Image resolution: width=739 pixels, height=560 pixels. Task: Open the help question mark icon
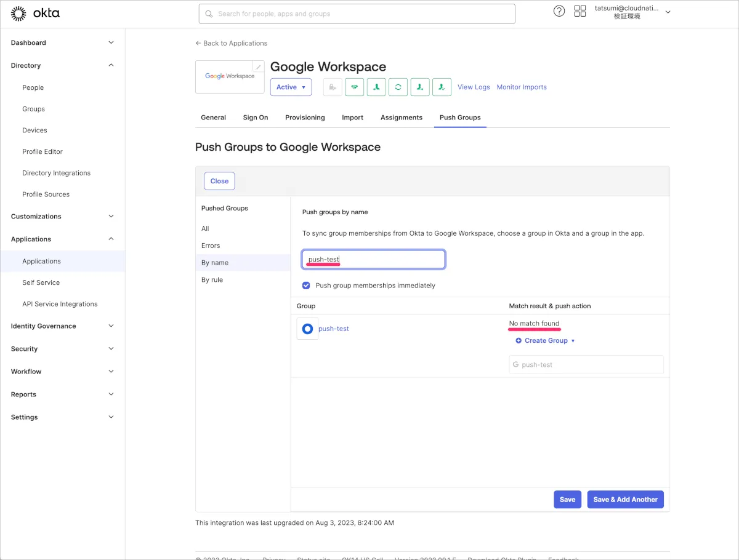559,11
